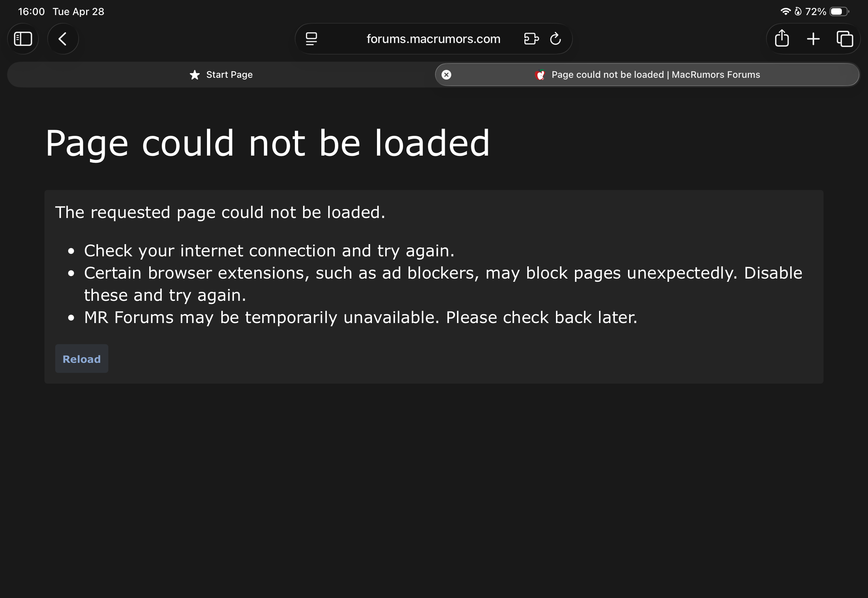
Task: Click the ad blockers bullet text
Action: coord(443,284)
